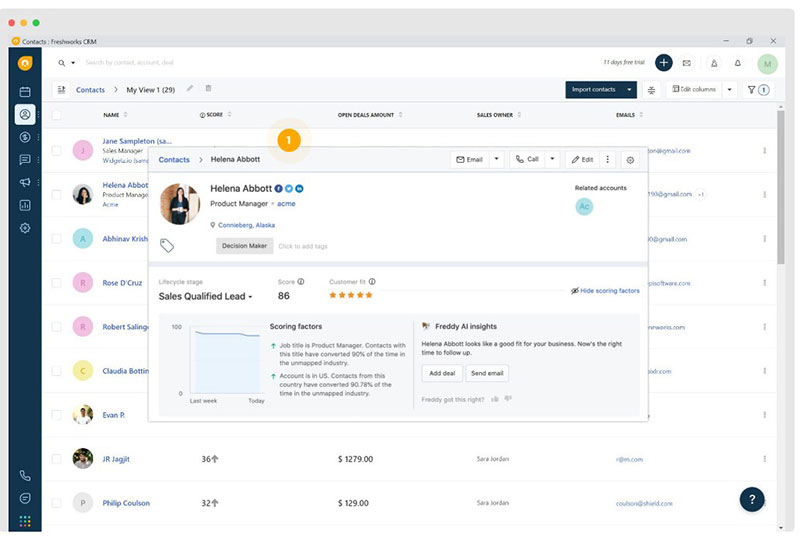Screen dimensions: 800x541
Task: Open the Deals dollar icon in sidebar
Action: 24,137
